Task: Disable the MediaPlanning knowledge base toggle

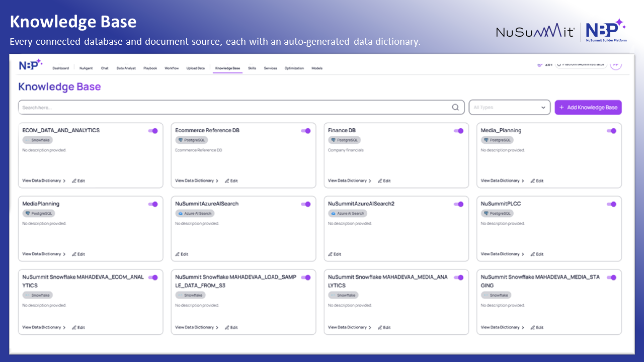Action: point(153,204)
